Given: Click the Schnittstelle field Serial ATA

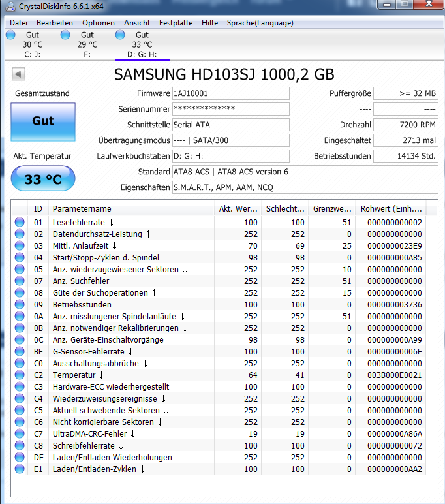Looking at the screenshot, I should pyautogui.click(x=231, y=125).
